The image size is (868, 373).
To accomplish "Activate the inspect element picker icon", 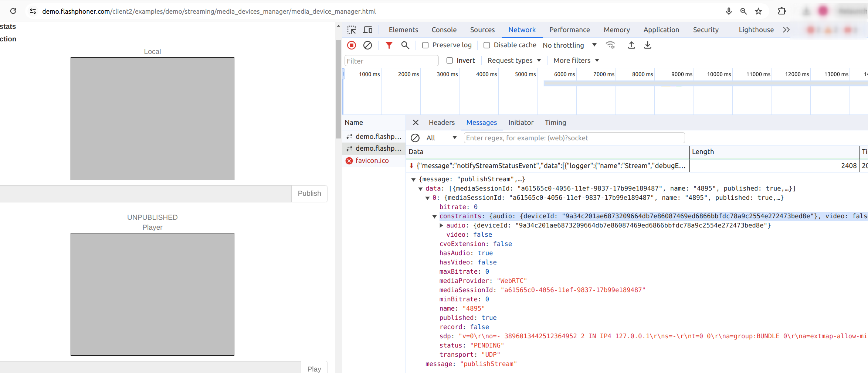I will [x=352, y=30].
